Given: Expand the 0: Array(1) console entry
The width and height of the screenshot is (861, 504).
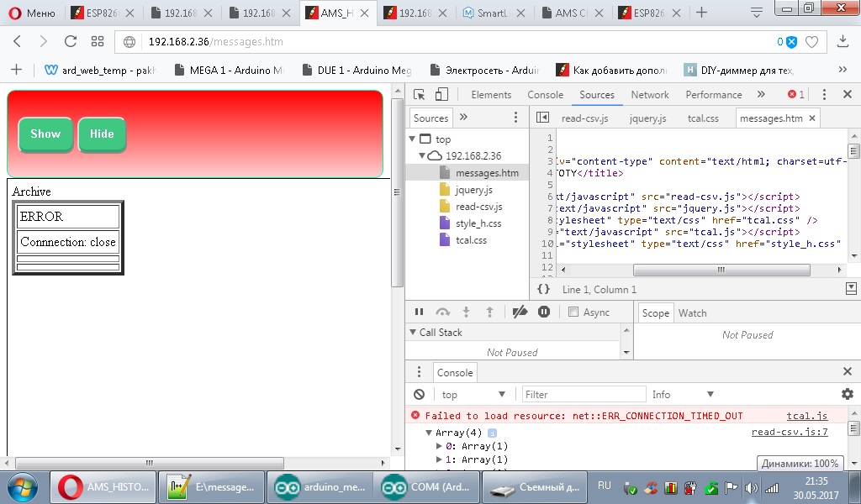Looking at the screenshot, I should click(x=439, y=446).
